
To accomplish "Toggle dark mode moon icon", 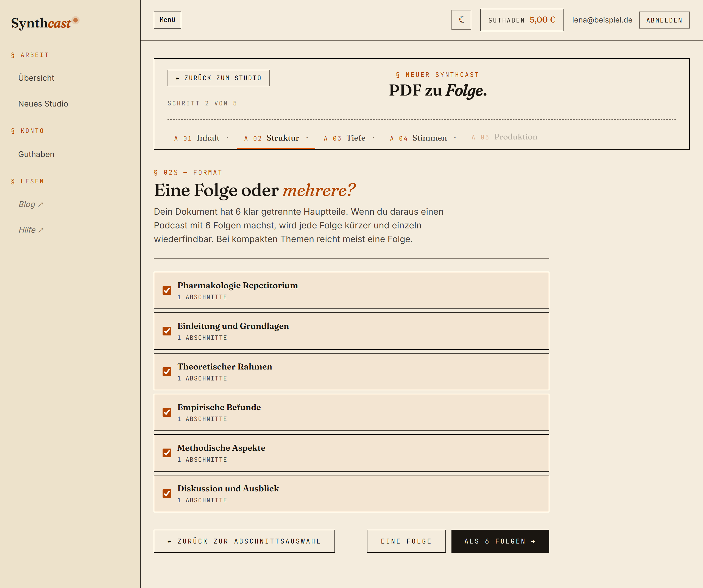I will pyautogui.click(x=461, y=20).
